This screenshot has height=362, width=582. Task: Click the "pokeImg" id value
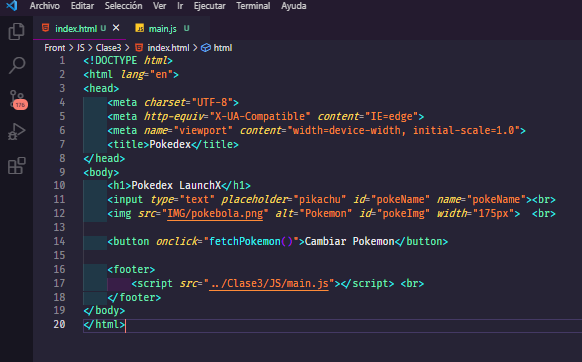point(403,213)
